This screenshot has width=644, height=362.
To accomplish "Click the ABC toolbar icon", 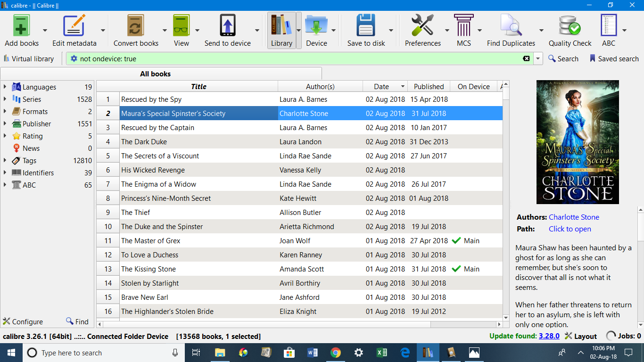I will pyautogui.click(x=609, y=25).
